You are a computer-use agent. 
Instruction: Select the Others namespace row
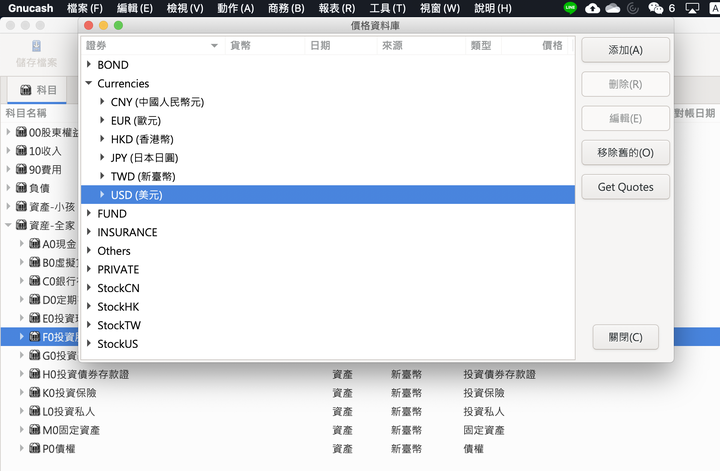coord(328,251)
